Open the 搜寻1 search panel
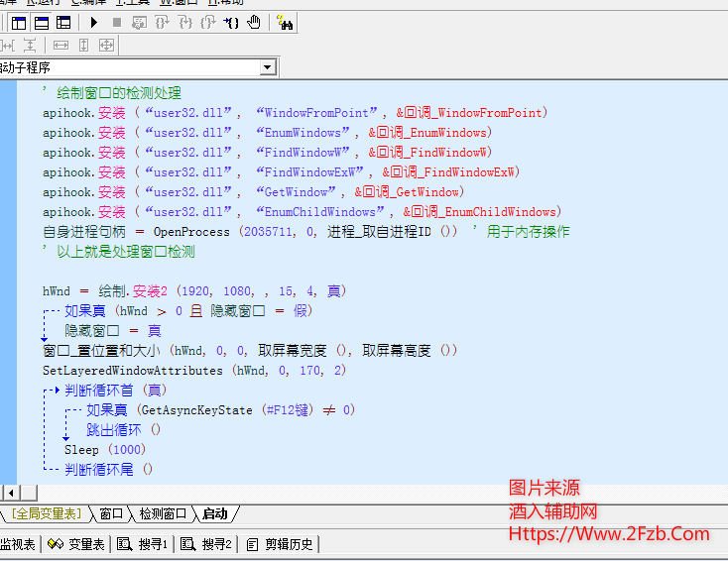This screenshot has height=561, width=728. [143, 544]
